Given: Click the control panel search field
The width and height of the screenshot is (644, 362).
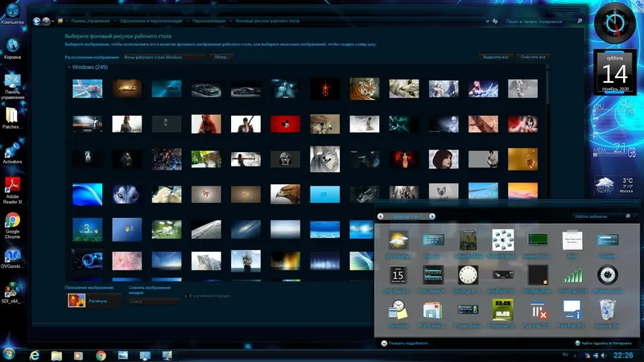Looking at the screenshot, I should point(544,21).
